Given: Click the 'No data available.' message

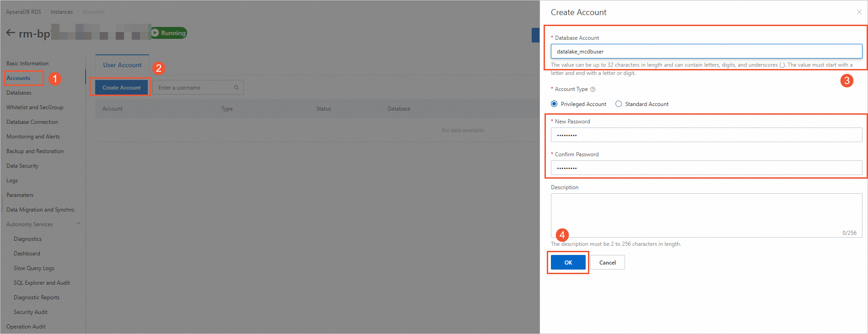Looking at the screenshot, I should coord(463,130).
